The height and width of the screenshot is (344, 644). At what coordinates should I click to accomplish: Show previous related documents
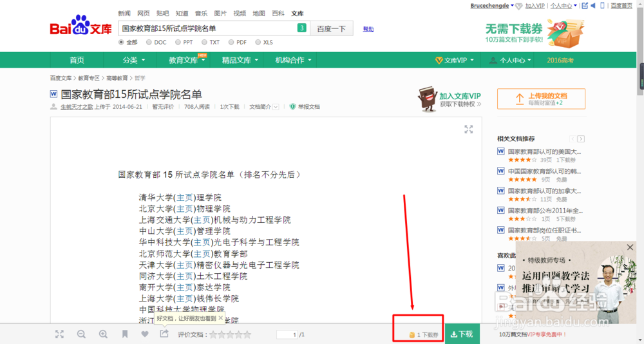tap(573, 139)
